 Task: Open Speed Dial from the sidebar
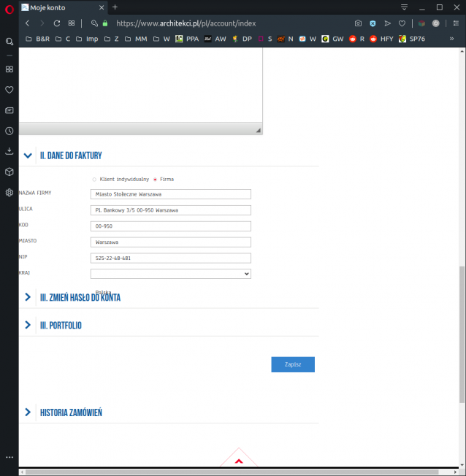(x=9, y=69)
